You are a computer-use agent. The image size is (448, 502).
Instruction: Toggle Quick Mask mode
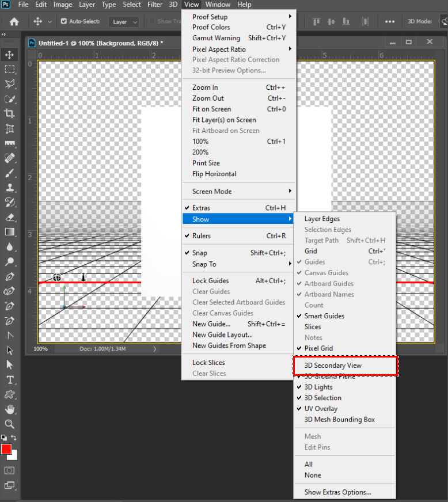(x=10, y=471)
